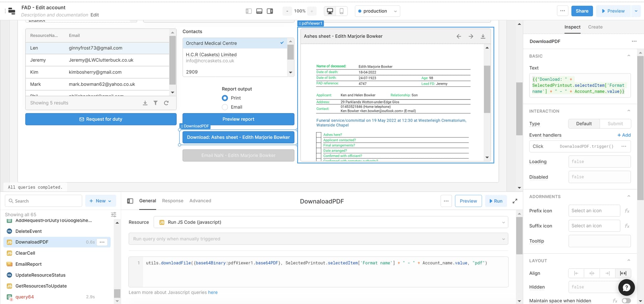Select desktop view icon
644x304 pixels.
(x=330, y=11)
